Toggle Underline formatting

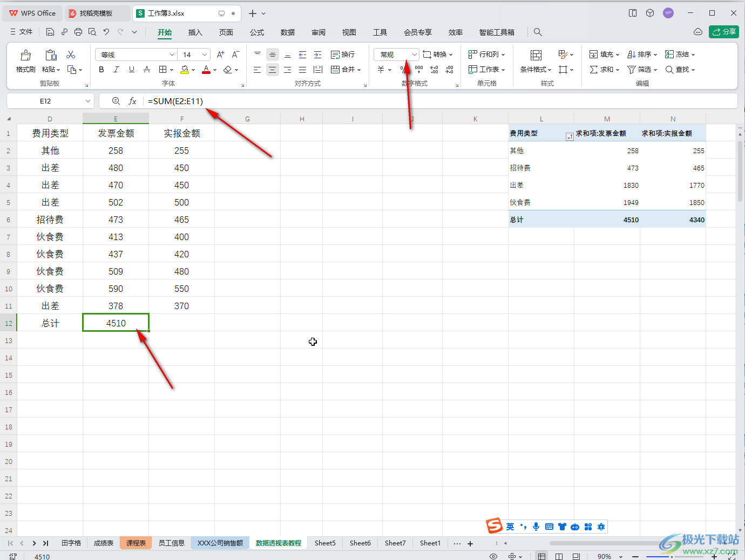click(132, 70)
